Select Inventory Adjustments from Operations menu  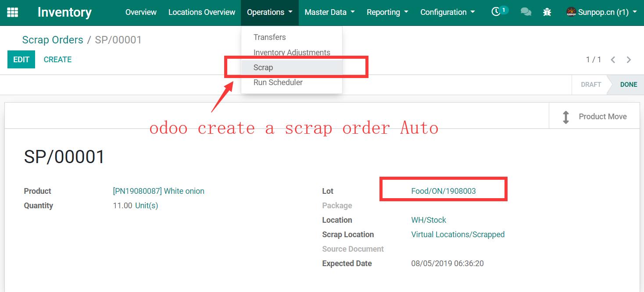[x=291, y=53]
